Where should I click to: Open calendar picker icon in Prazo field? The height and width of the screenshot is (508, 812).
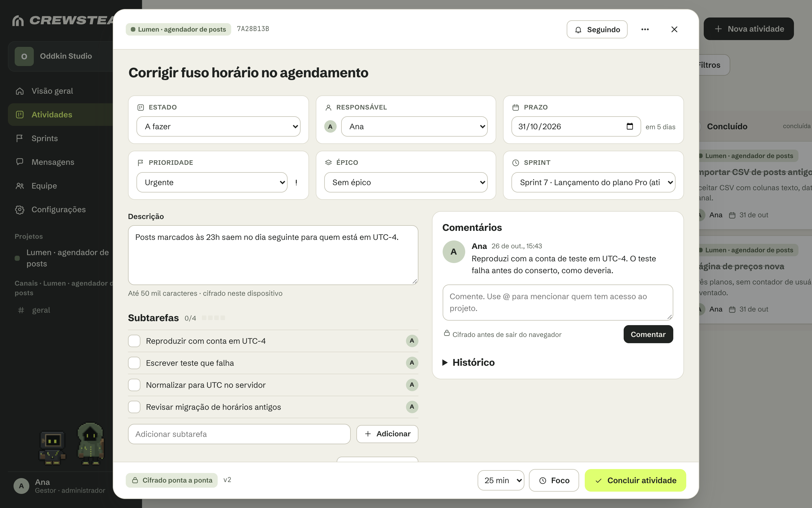click(x=630, y=126)
